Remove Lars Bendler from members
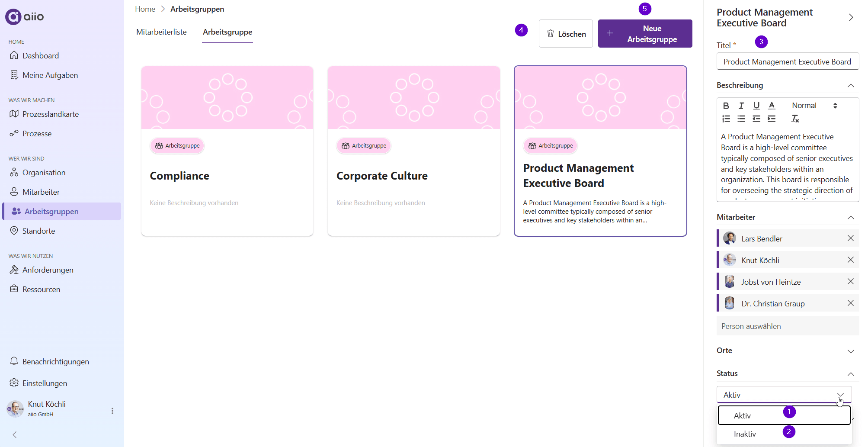Image resolution: width=868 pixels, height=447 pixels. (x=850, y=238)
